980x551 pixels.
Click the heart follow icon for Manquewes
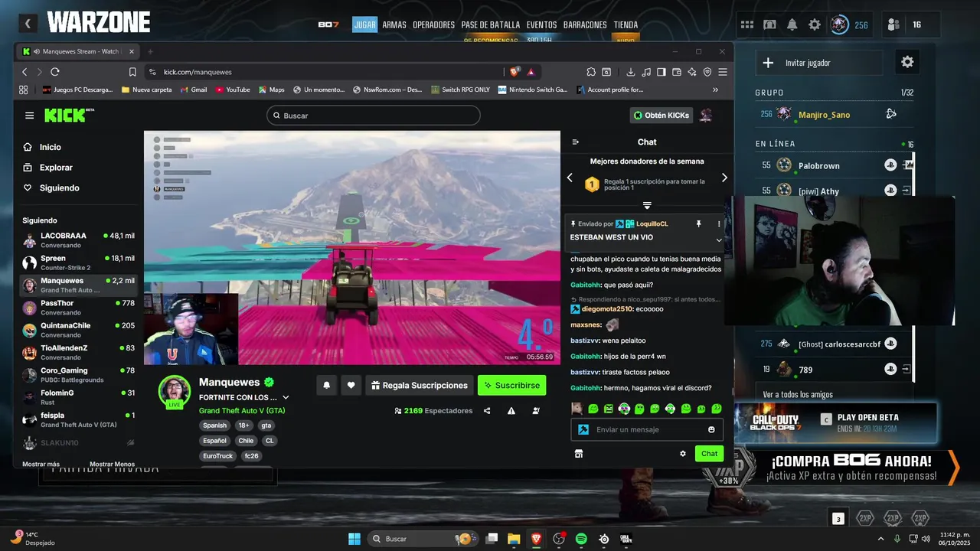coord(351,386)
